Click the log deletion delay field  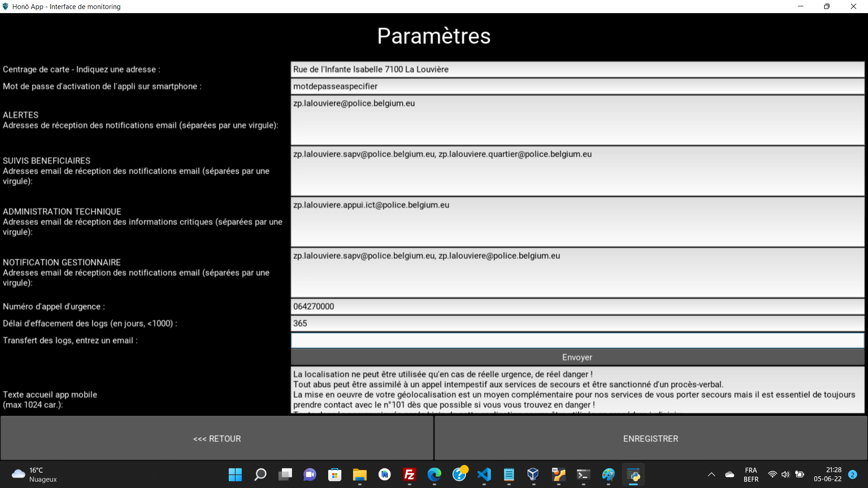577,324
